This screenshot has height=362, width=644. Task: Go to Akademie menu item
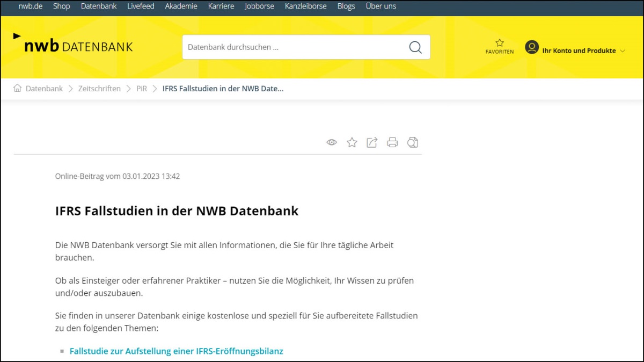tap(181, 6)
